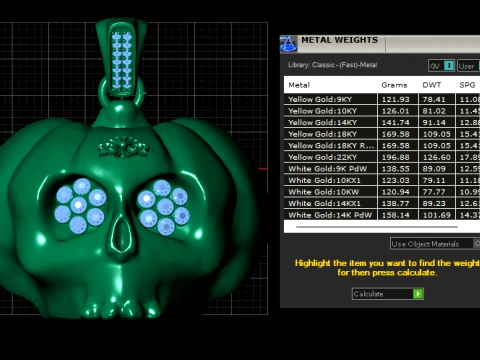Select the White Gold:9K PdW row

382,169
